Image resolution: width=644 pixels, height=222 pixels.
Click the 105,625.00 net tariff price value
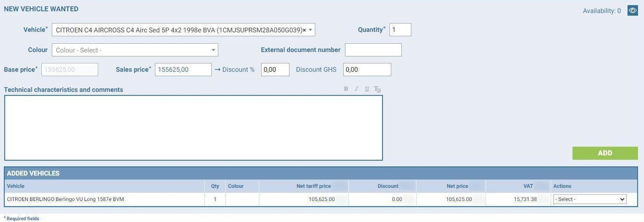(322, 199)
